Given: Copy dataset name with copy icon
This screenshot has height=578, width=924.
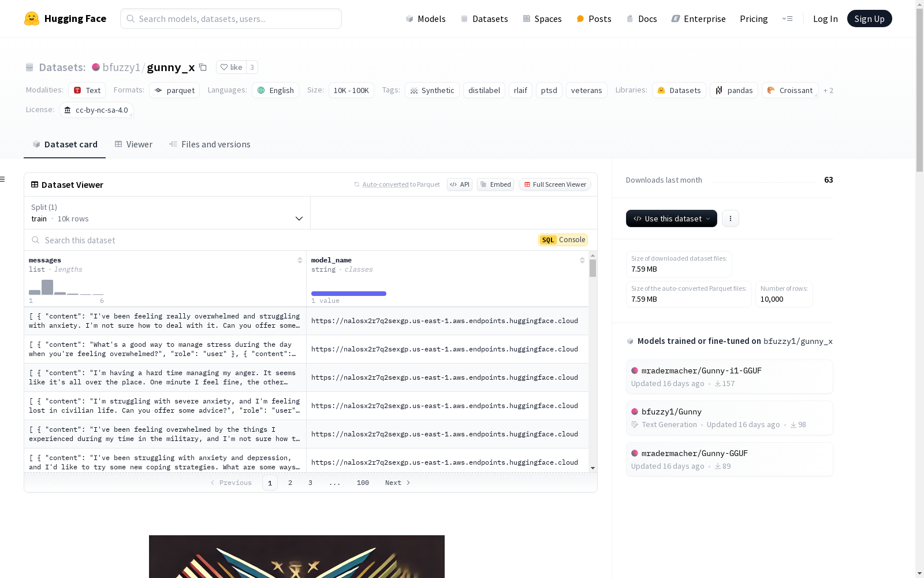Looking at the screenshot, I should coord(203,67).
